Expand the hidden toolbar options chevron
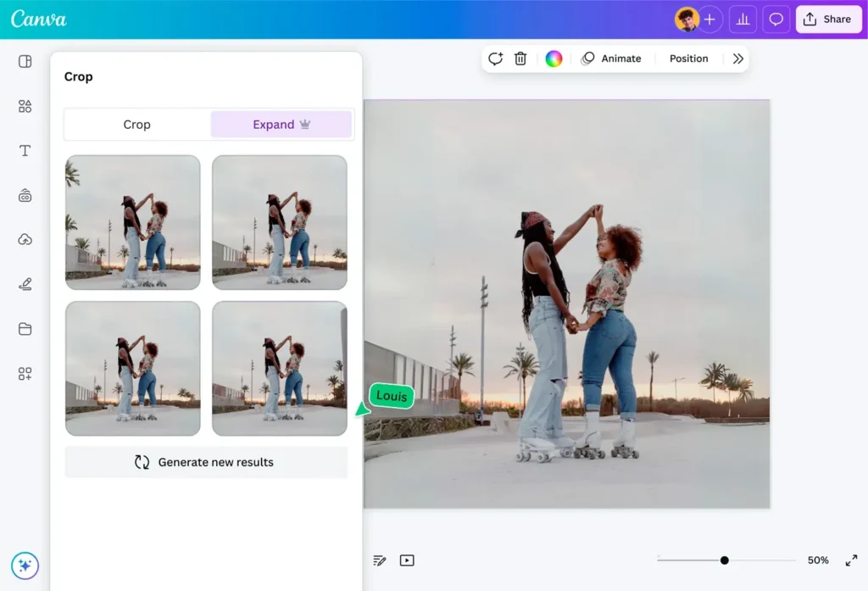 pos(737,59)
